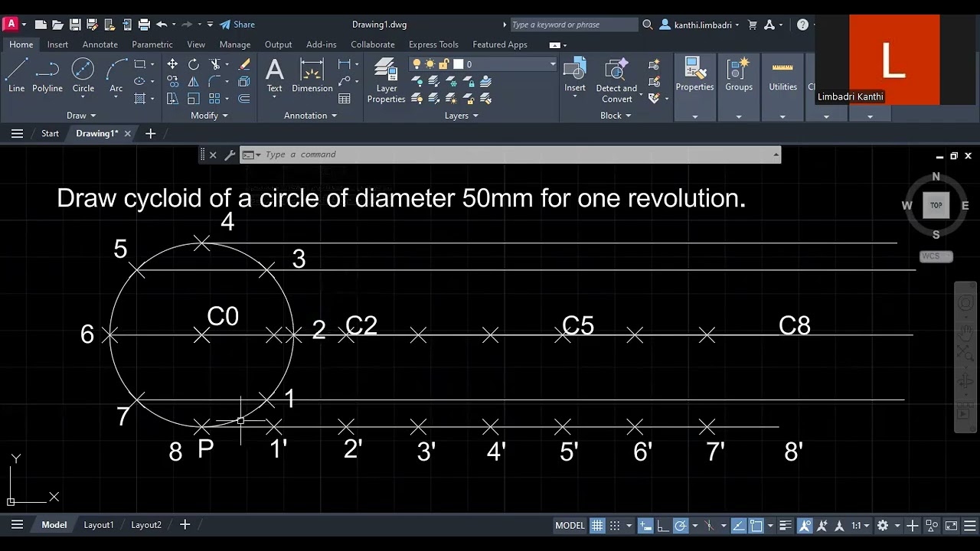This screenshot has height=551, width=980.
Task: Select the Line tool
Action: pos(16,75)
